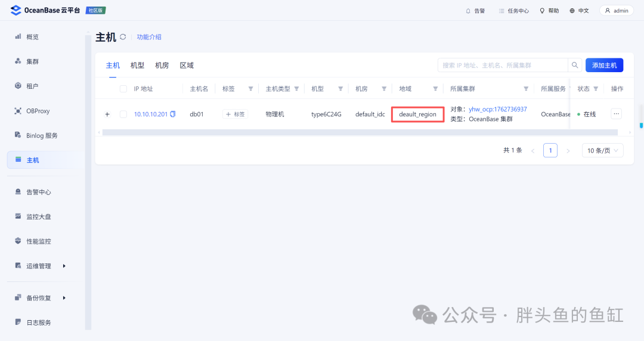Click the db01 hostname cell
Viewport: 644px width, 341px height.
(197, 114)
